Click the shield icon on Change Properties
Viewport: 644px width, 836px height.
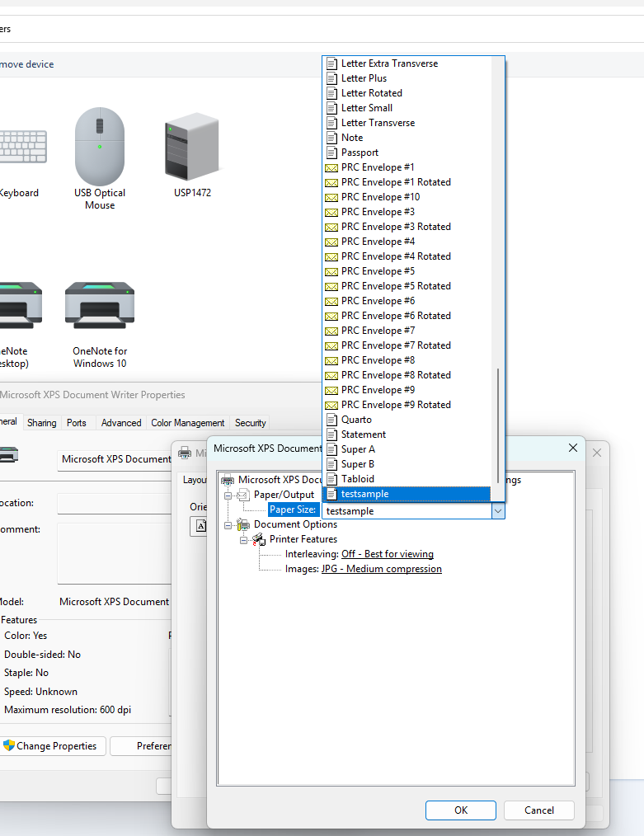pos(8,745)
